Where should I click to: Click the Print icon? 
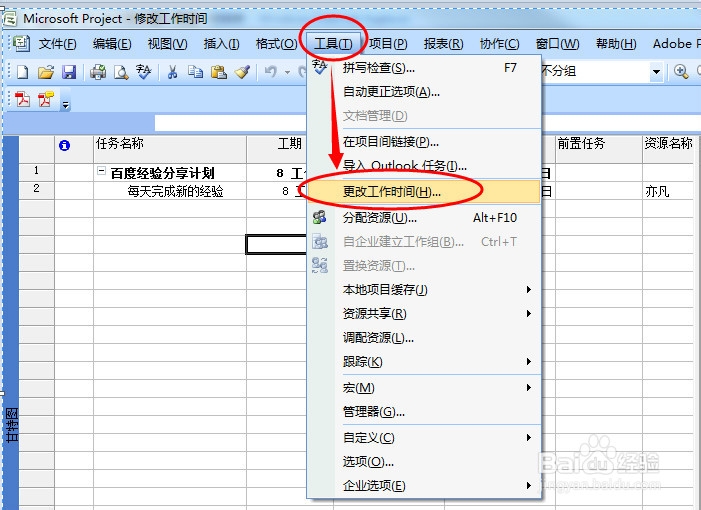[x=98, y=72]
